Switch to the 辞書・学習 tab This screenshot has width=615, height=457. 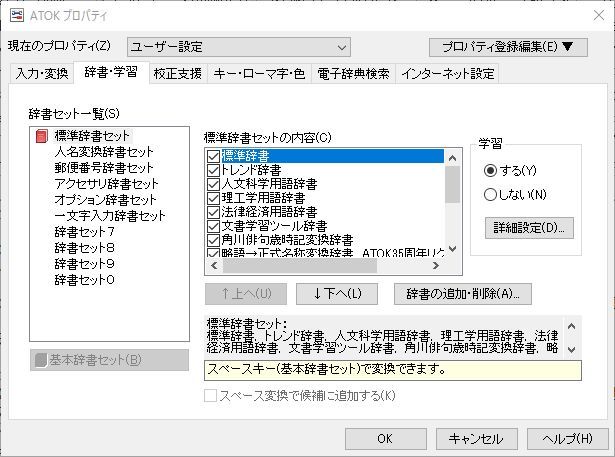tap(111, 72)
